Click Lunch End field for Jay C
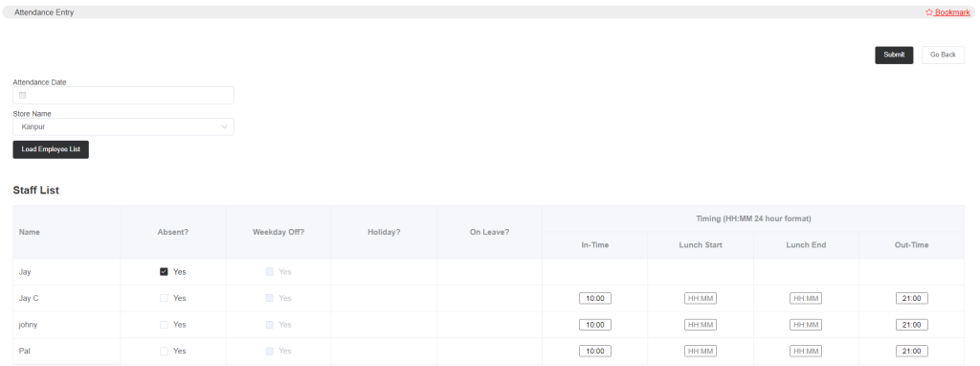Image resolution: width=980 pixels, height=366 pixels. tap(806, 298)
